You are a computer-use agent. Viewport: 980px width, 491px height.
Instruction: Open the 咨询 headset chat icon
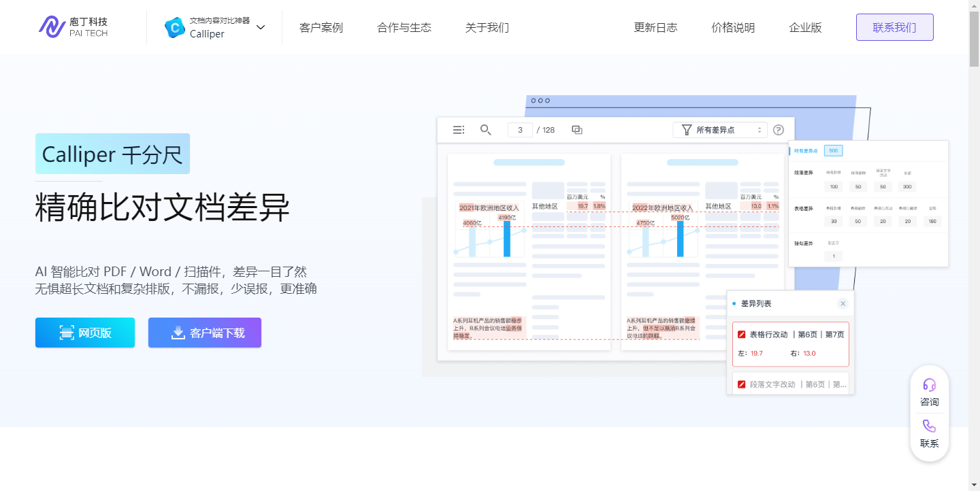coord(930,385)
